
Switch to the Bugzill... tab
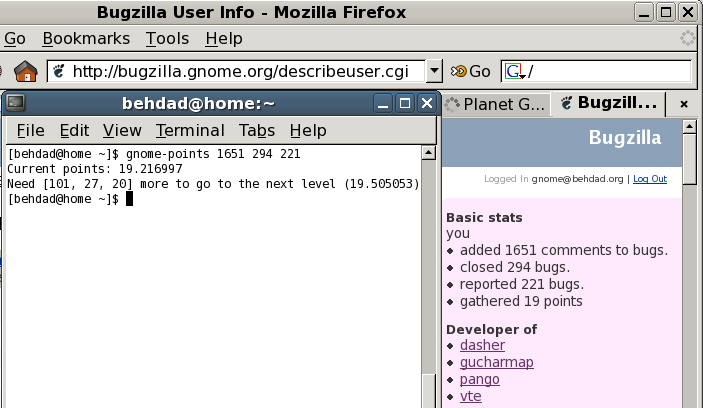pos(609,104)
